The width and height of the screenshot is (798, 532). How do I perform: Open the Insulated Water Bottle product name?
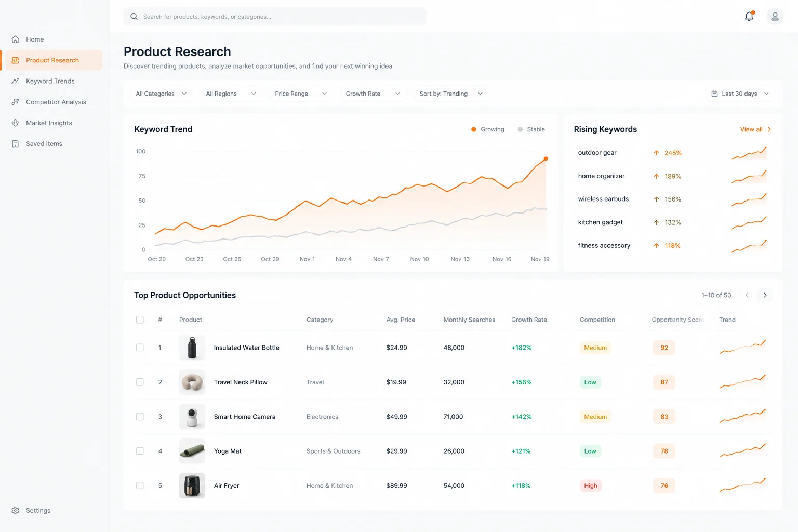pos(247,348)
